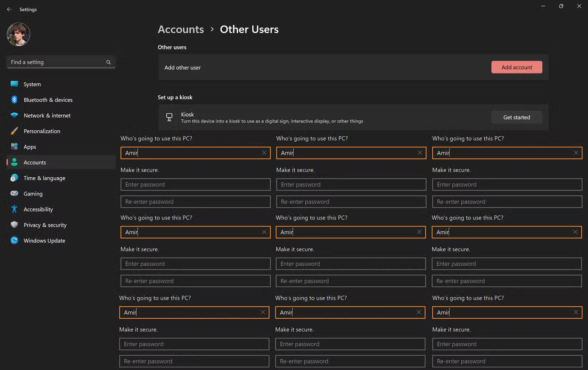Go to Time & language settings
The width and height of the screenshot is (588, 370).
(x=44, y=178)
